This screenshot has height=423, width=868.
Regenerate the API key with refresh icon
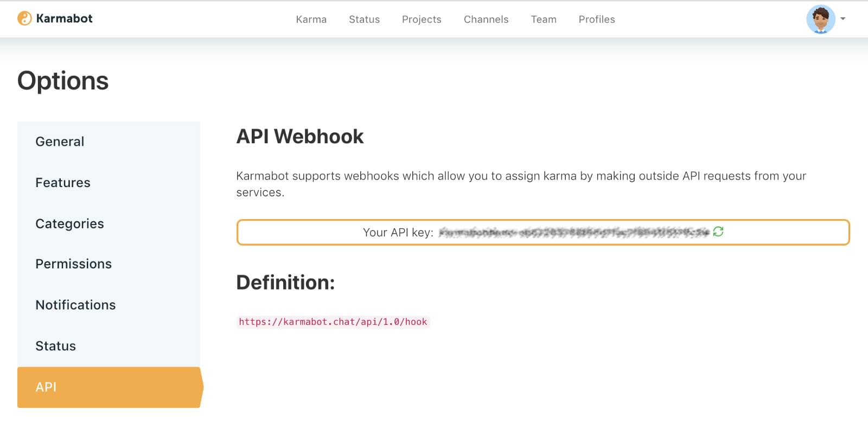(x=718, y=232)
